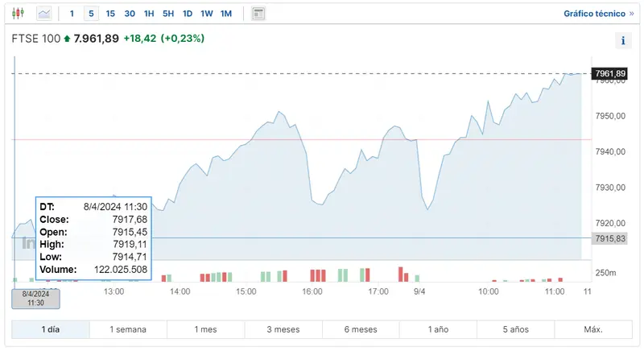Click the 7.961,89 headline price
The image size is (644, 351).
point(96,39)
